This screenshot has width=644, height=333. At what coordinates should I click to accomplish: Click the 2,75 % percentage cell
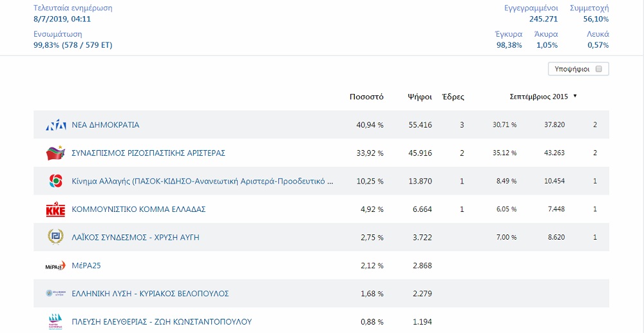372,237
